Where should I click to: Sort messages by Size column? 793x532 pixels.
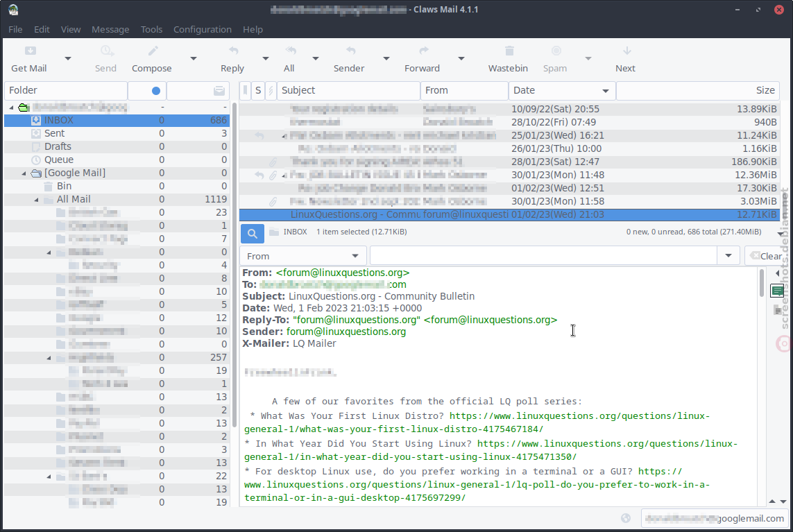[x=697, y=91]
